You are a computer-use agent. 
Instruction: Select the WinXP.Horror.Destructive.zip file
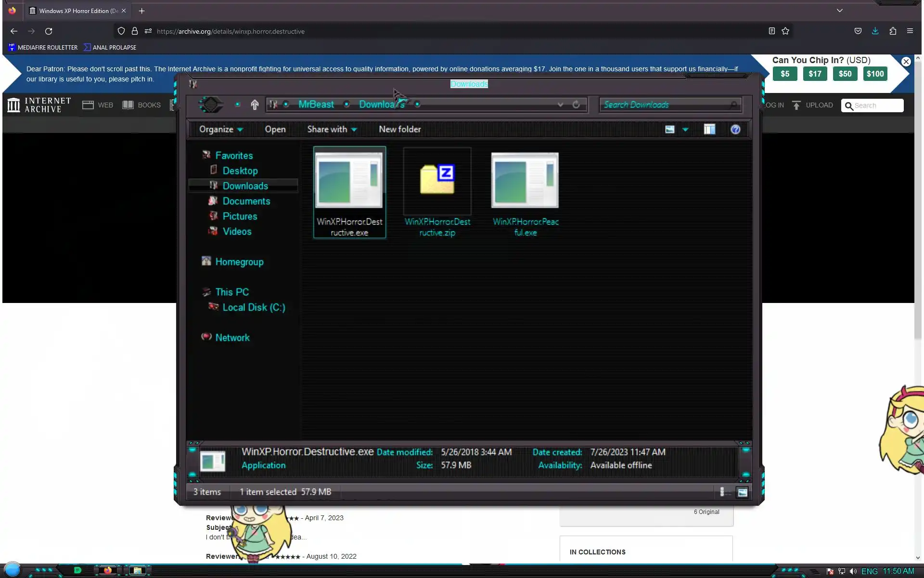pos(437,193)
